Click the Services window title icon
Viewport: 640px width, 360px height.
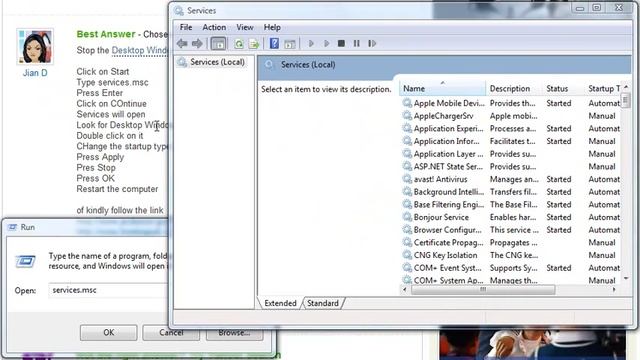tap(179, 11)
